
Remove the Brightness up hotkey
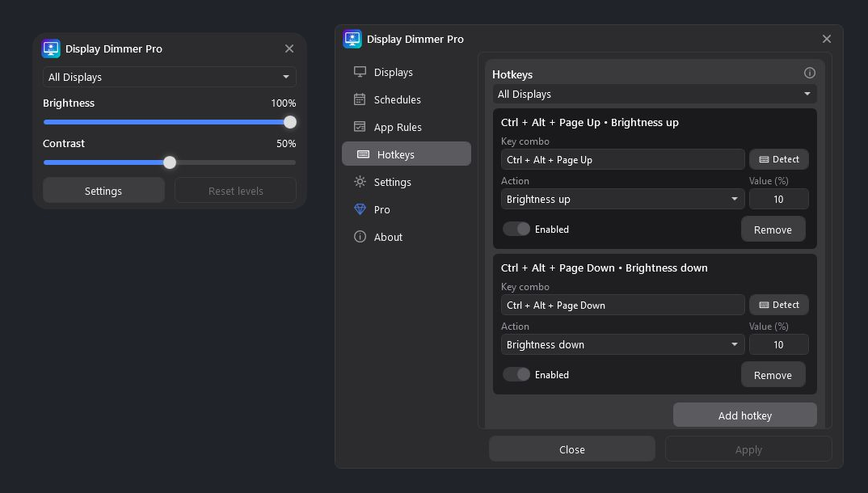pyautogui.click(x=773, y=229)
